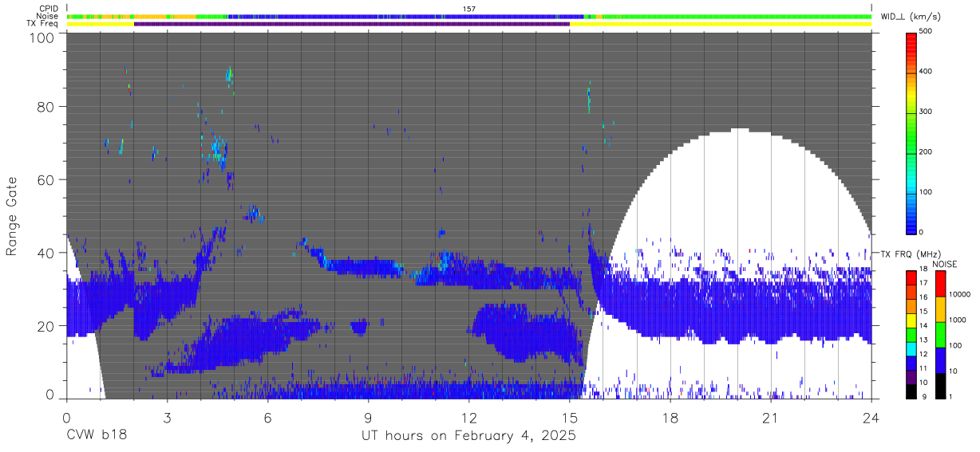Click the 15 label on the UT hours axis
The height and width of the screenshot is (452, 980).
pyautogui.click(x=570, y=417)
